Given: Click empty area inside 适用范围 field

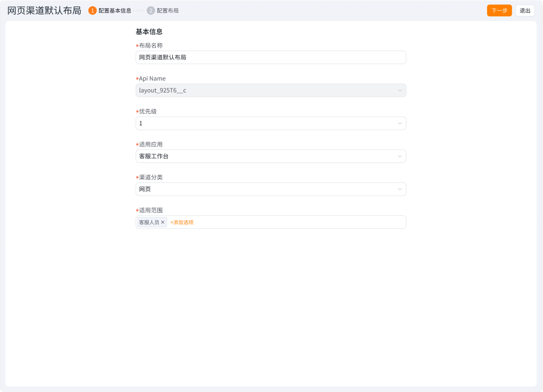Looking at the screenshot, I should (x=299, y=222).
